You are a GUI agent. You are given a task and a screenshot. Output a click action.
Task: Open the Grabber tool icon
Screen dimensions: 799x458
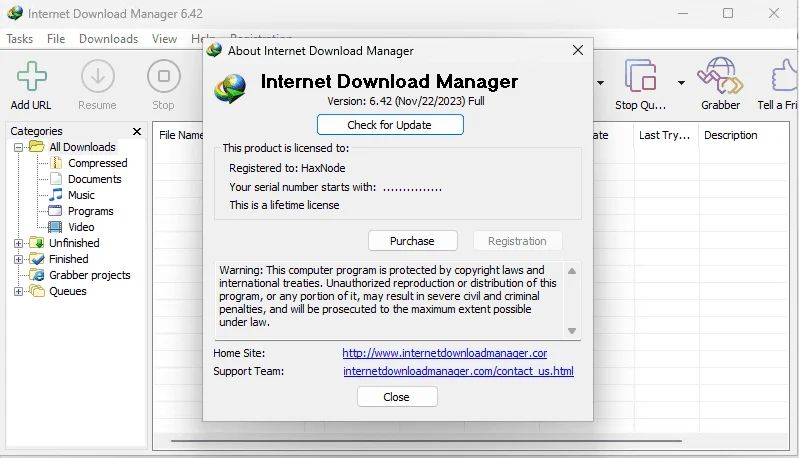point(720,76)
